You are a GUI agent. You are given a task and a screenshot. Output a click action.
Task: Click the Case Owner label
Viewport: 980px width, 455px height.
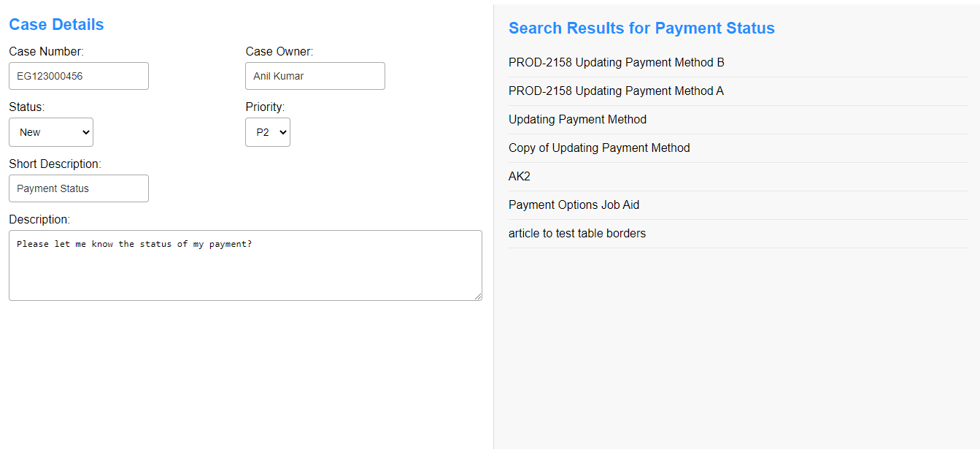[279, 51]
